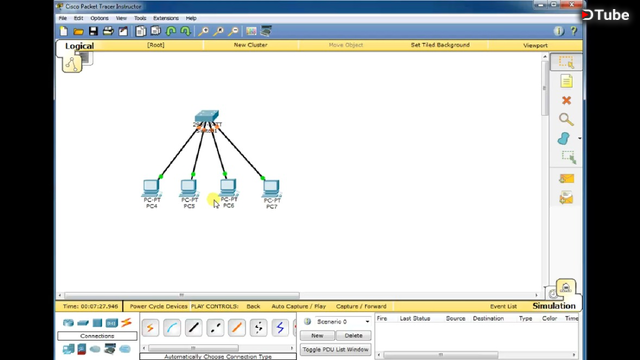Select Connections lightning category
Viewport: 640px width, 360px height.
(126, 322)
